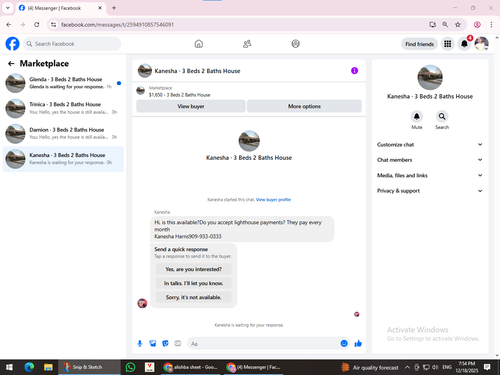Open the Facebook logo home link
Screen dimensions: 500x375
13,44
